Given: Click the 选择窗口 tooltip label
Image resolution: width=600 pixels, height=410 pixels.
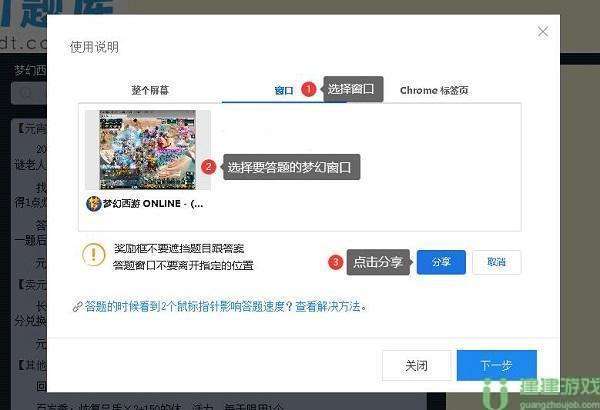Looking at the screenshot, I should tap(353, 89).
